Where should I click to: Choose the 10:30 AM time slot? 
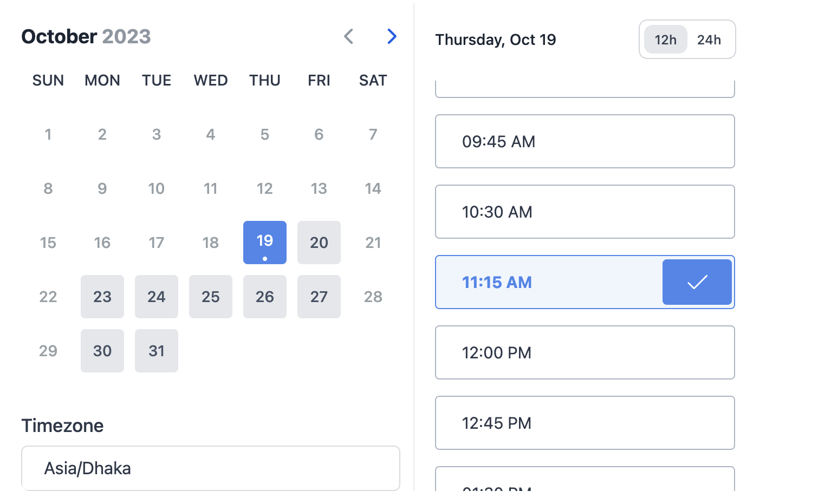[585, 212]
